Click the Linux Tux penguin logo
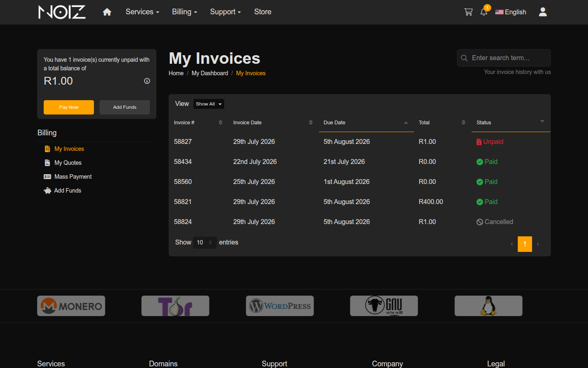588x368 pixels. 488,306
